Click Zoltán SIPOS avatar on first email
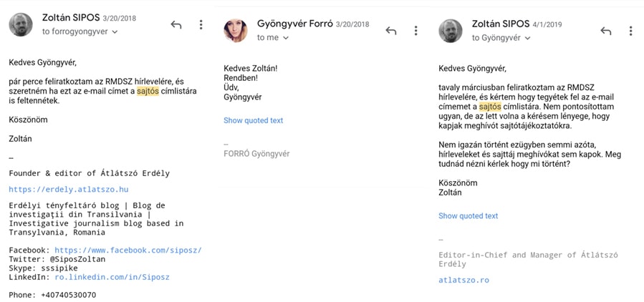The image size is (644, 302). click(21, 24)
